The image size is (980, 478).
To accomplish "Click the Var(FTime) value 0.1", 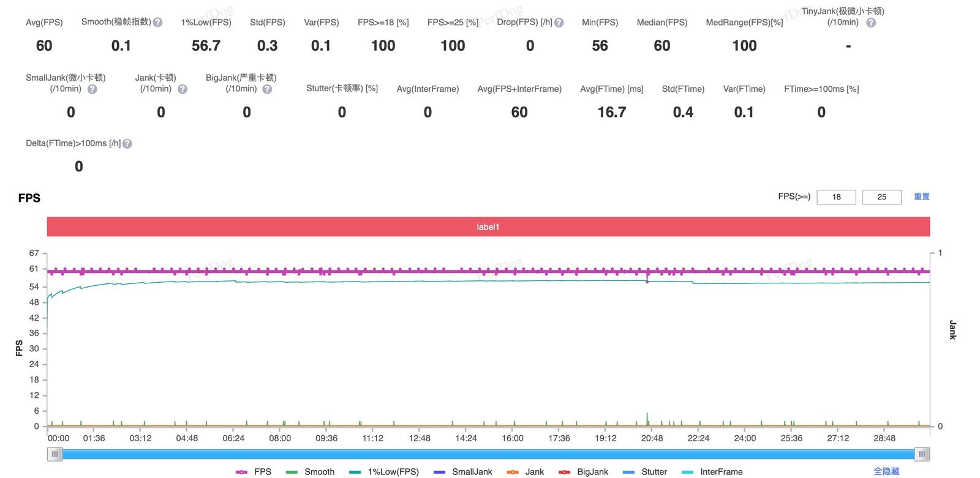I will coord(744,113).
